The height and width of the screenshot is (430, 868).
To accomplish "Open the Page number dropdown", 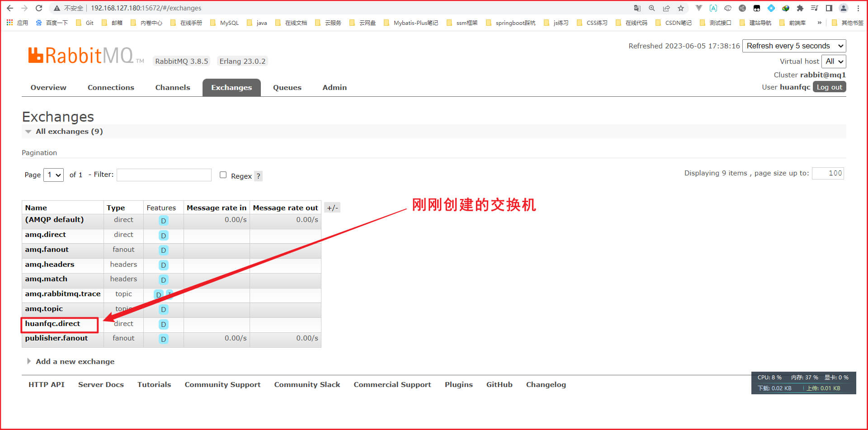I will (x=53, y=175).
